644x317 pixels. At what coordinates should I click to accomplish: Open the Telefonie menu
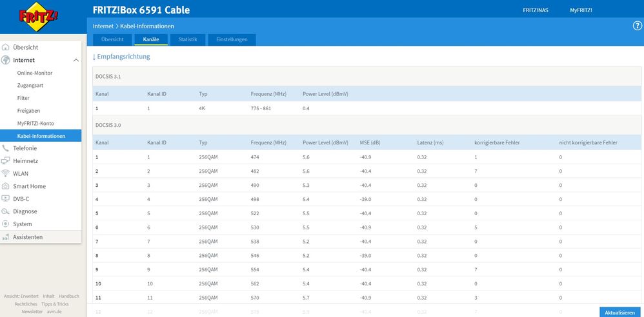(x=25, y=148)
